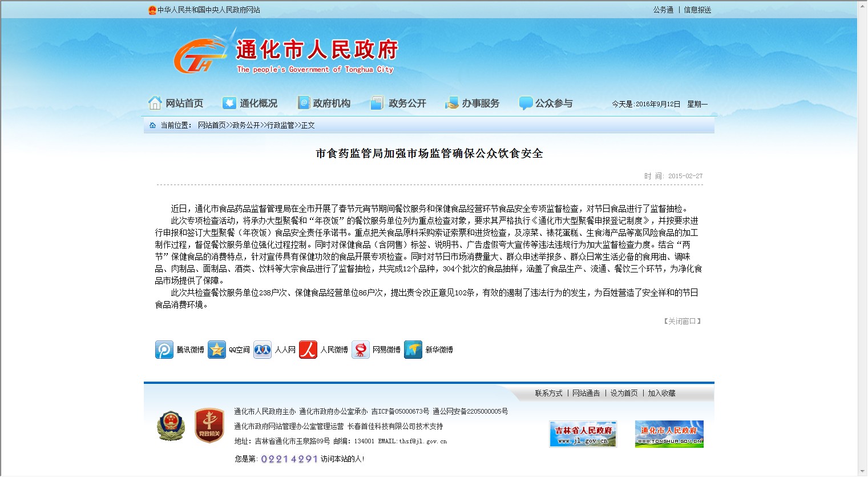
Task: Click the Tencent Weibo share icon
Action: (164, 350)
